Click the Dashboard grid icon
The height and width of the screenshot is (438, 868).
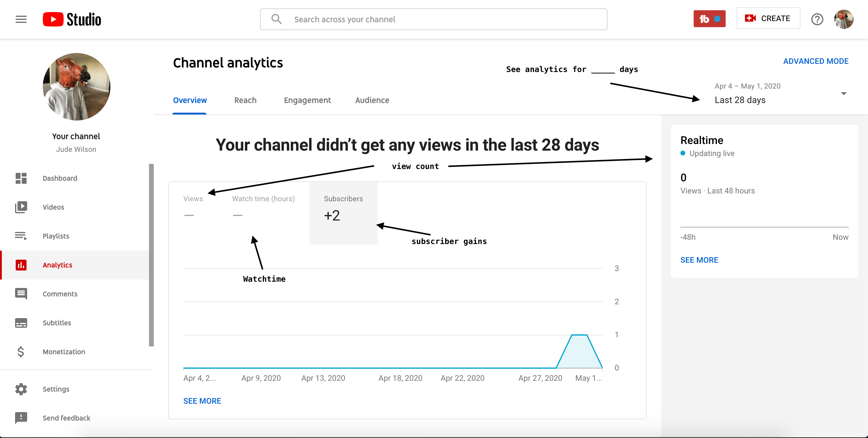pyautogui.click(x=21, y=178)
